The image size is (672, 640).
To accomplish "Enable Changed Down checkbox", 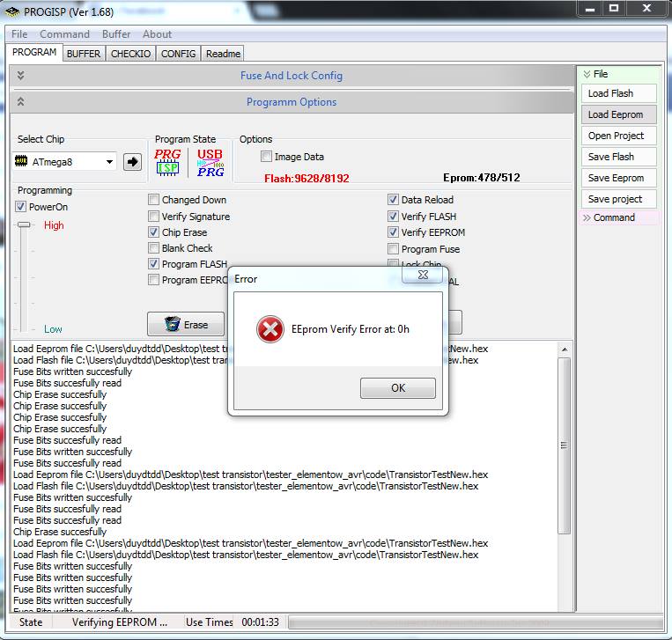I will [x=153, y=200].
